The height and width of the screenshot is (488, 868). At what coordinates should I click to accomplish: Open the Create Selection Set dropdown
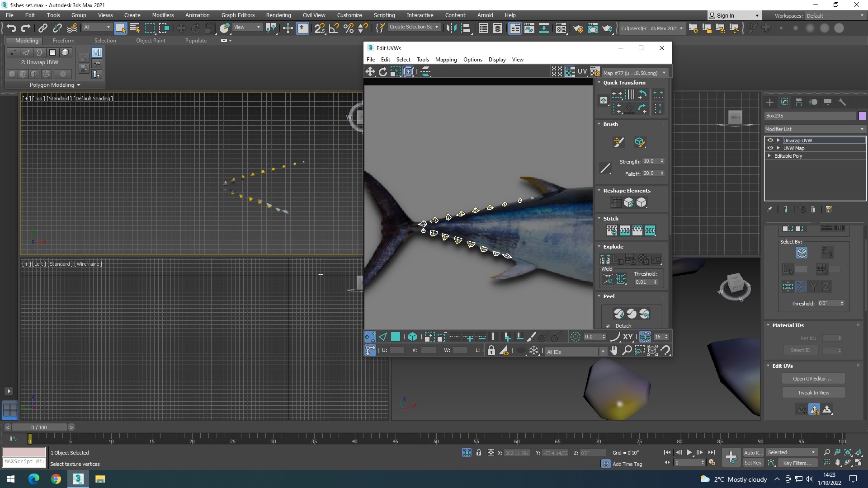click(x=414, y=27)
